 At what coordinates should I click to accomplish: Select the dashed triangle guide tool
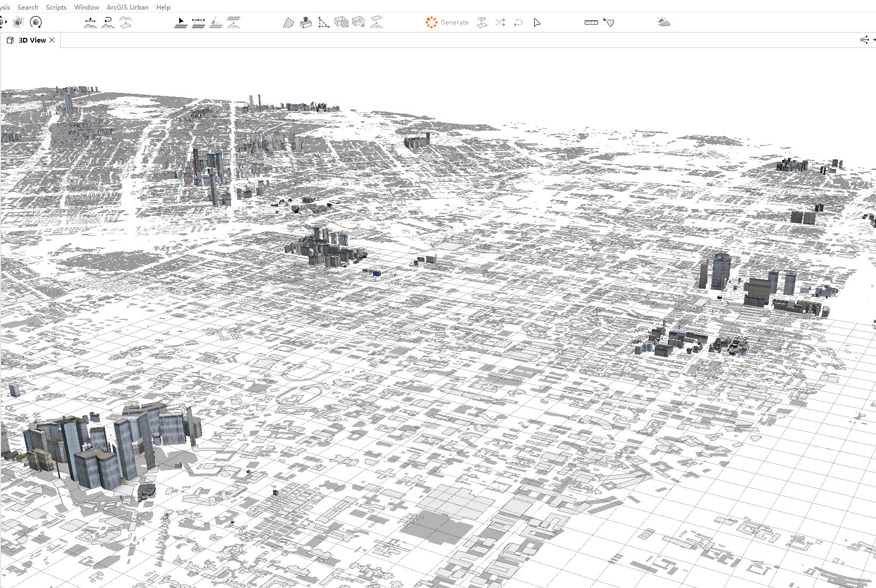pos(323,22)
